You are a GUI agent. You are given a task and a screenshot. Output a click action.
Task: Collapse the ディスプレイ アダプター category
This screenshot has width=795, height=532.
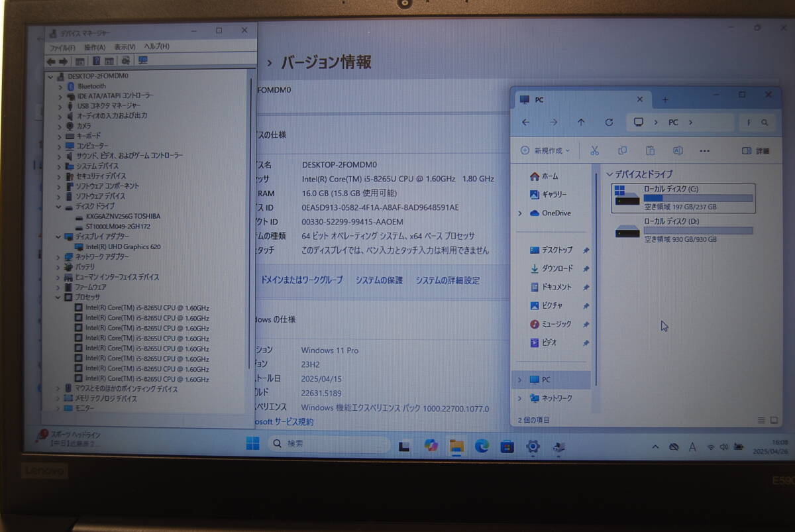59,237
